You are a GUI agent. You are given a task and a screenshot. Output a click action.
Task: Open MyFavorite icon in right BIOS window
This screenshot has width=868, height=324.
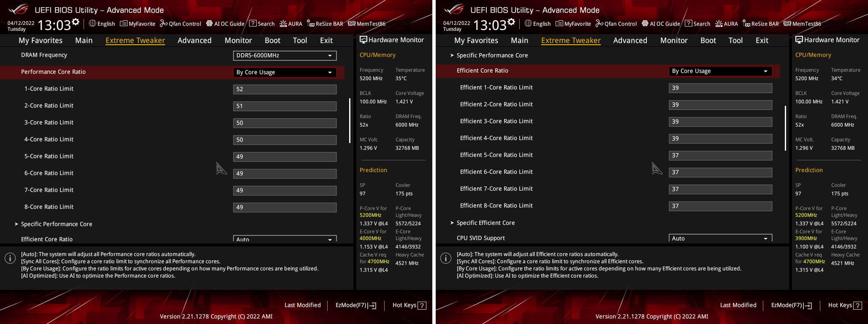(x=559, y=23)
